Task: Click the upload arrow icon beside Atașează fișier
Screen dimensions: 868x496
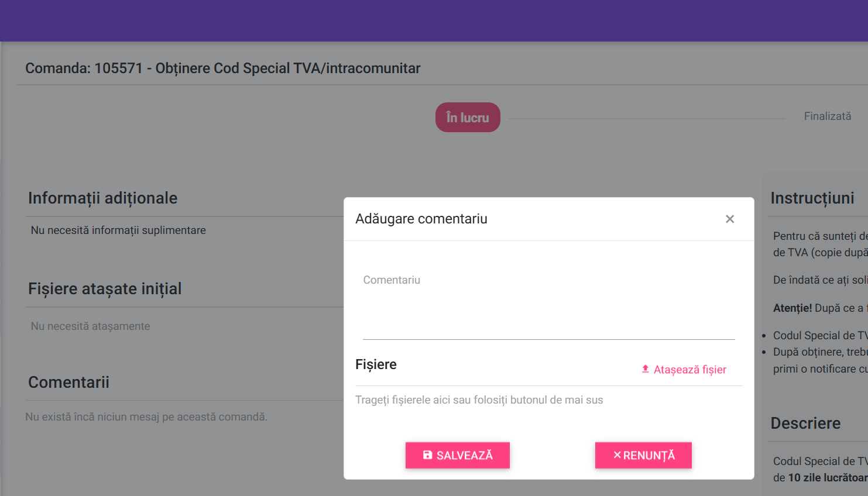Action: point(645,369)
